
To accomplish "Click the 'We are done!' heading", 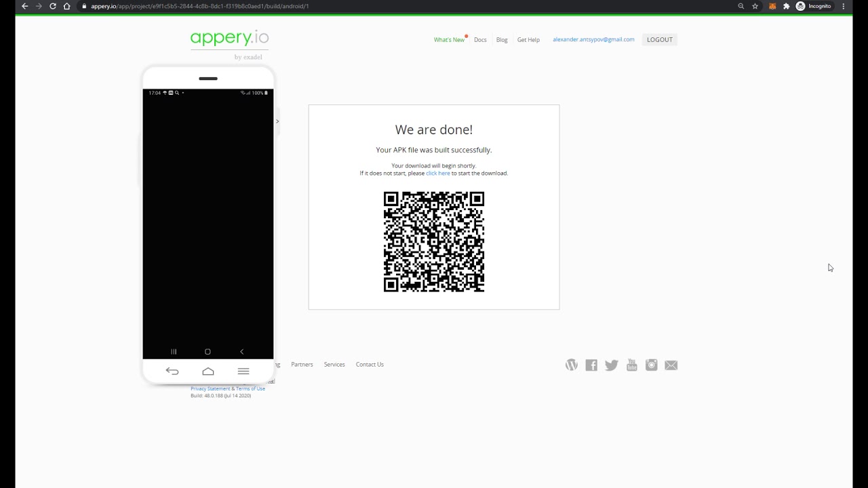I will (x=434, y=129).
